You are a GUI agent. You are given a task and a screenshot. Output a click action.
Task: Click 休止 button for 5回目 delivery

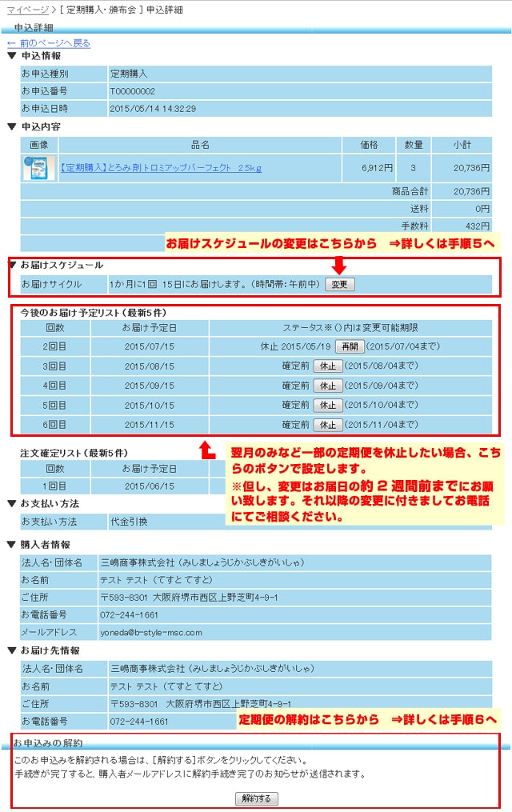[328, 405]
